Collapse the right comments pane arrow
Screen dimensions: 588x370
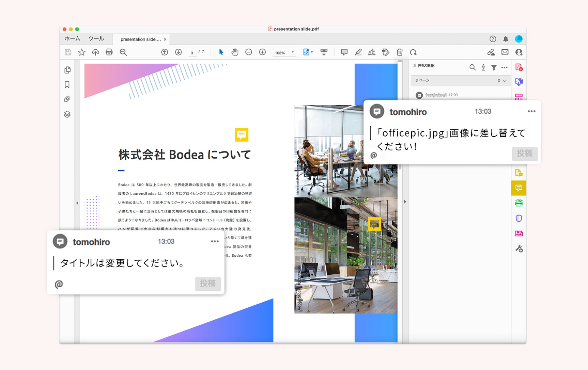[405, 202]
